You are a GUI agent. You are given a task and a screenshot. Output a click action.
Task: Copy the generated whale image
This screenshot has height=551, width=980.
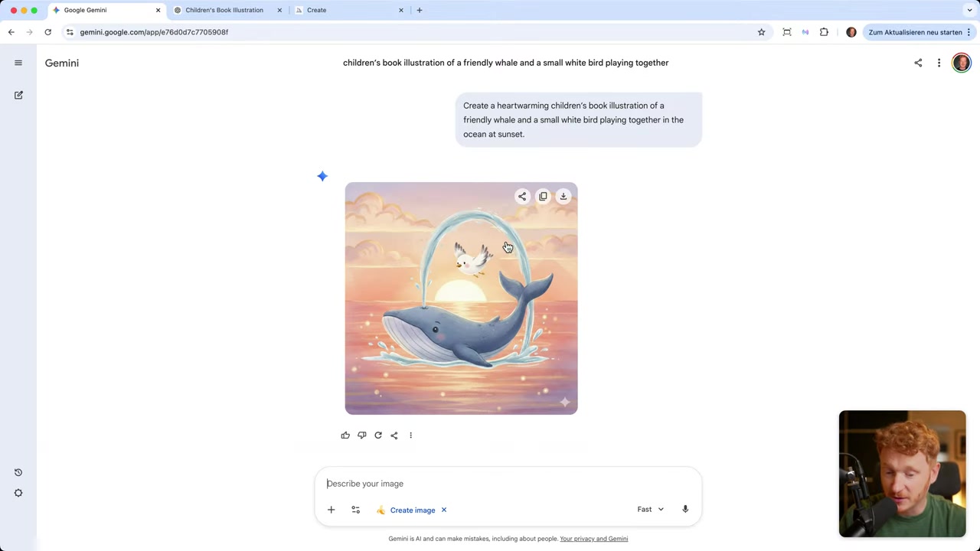[543, 197]
